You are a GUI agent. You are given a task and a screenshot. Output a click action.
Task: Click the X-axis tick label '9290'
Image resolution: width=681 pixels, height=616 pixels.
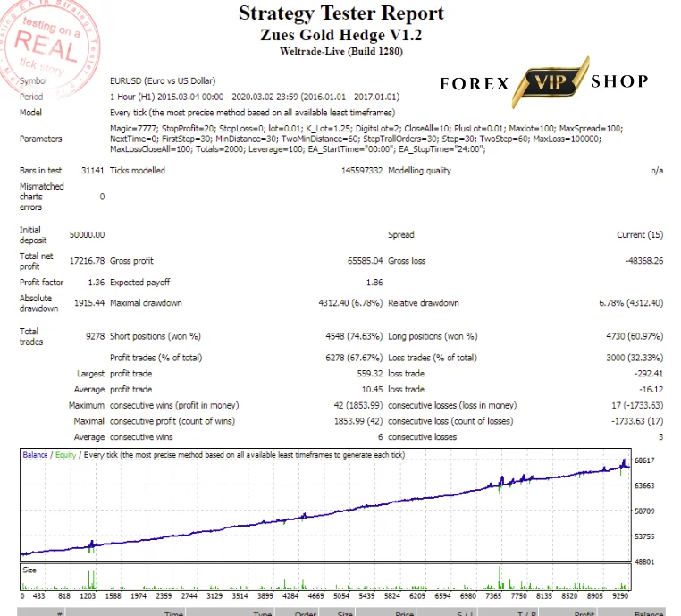tap(620, 596)
